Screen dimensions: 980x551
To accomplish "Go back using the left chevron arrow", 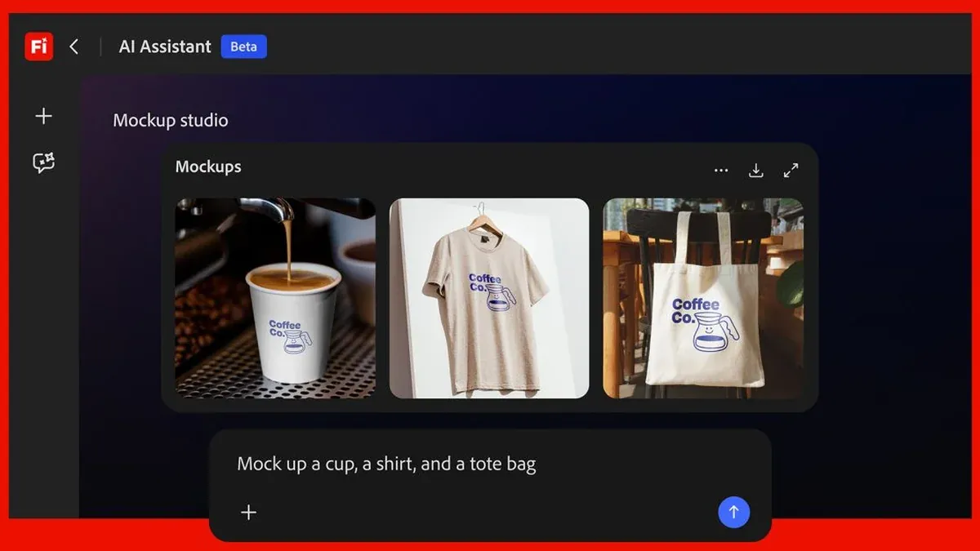I will 74,47.
